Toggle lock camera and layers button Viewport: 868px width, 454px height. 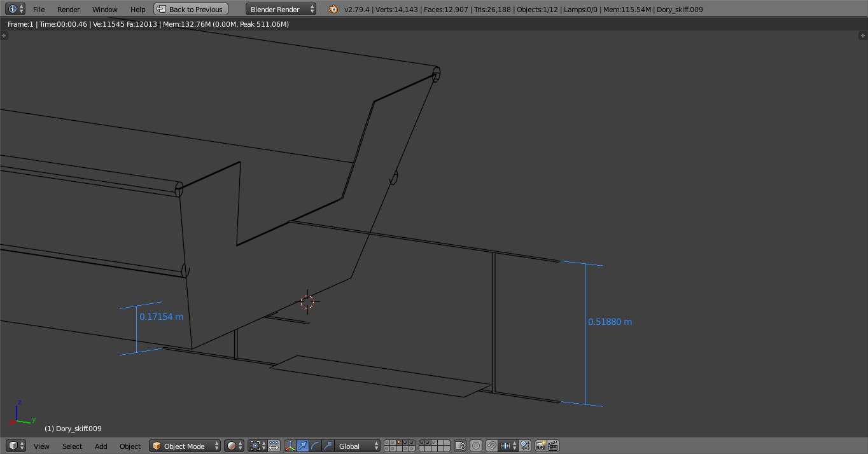459,446
